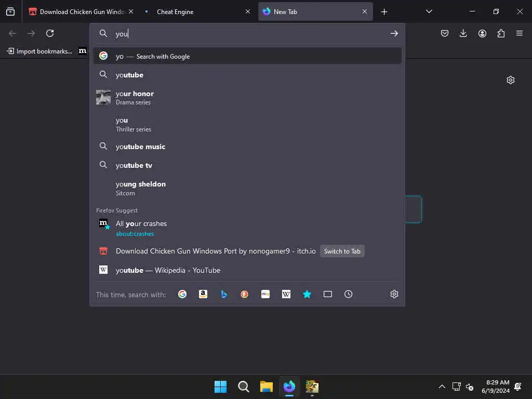Open File Explorer from the taskbar

click(267, 387)
